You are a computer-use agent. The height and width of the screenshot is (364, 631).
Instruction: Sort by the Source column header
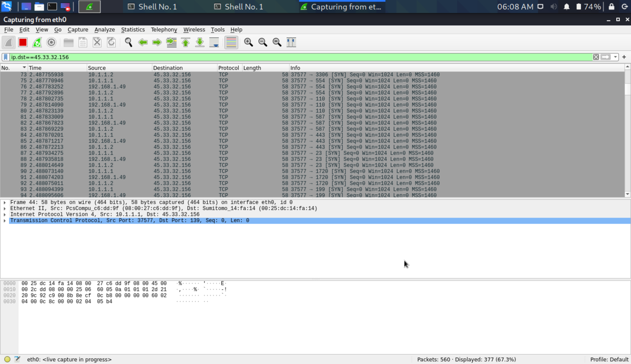(119, 68)
